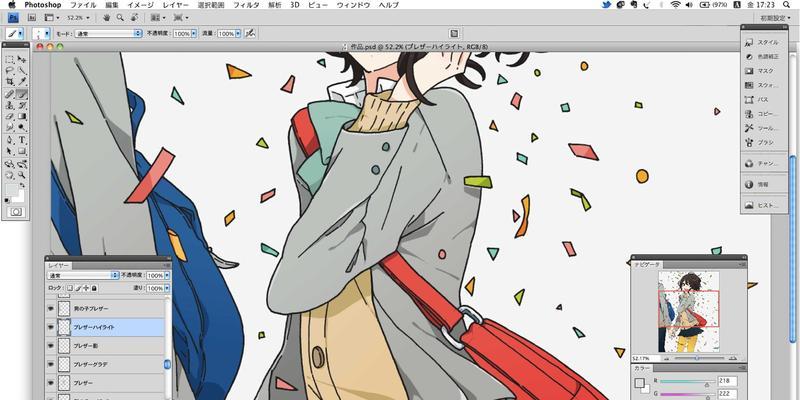
Task: Open the ブラシ panel
Action: point(762,143)
